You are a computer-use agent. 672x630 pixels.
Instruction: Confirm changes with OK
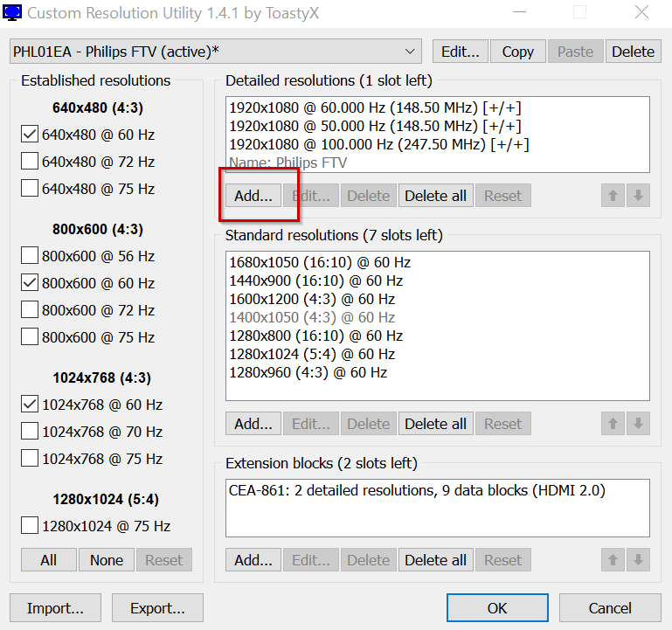(497, 608)
